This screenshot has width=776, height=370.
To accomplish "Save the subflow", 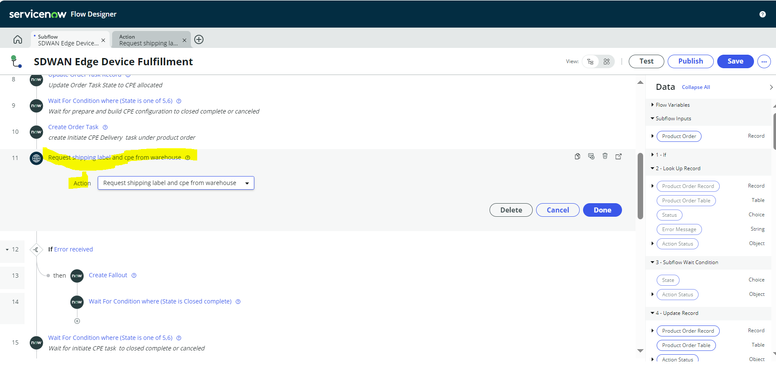I will click(735, 61).
